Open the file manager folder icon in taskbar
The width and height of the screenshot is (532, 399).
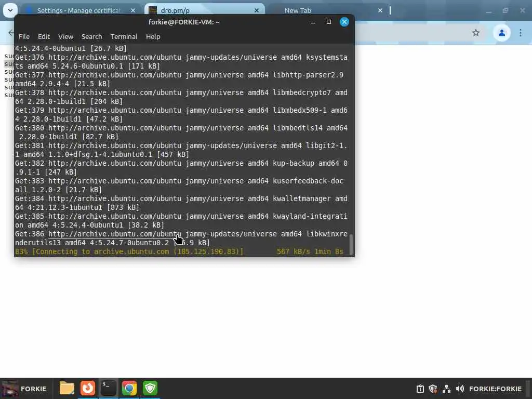[x=67, y=388]
